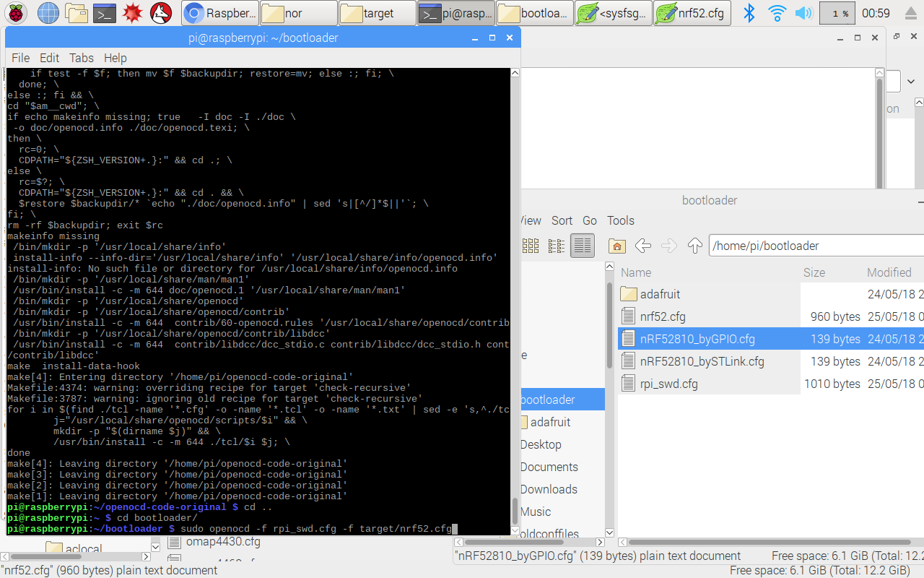Open Documents in the folder tree

coord(549,467)
